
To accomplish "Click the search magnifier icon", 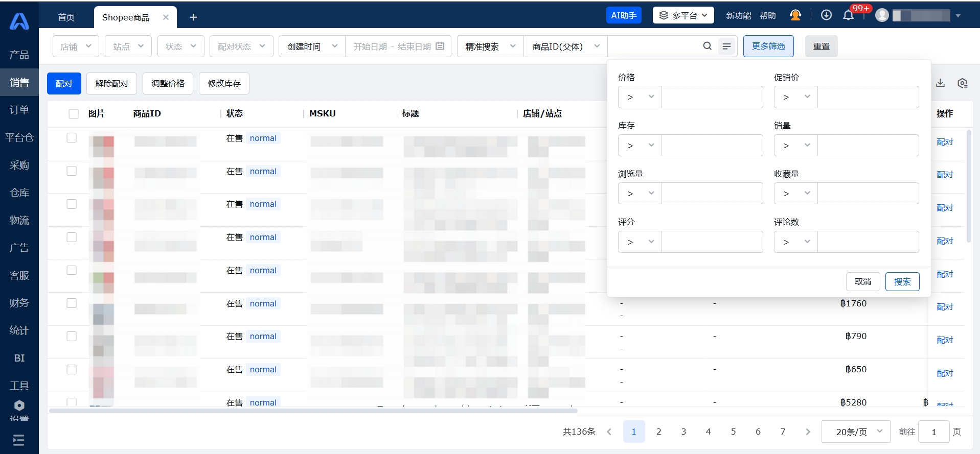I will 707,46.
